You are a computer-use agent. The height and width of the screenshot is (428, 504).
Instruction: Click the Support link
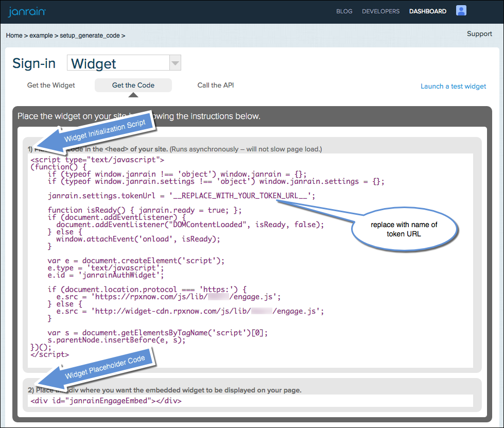click(479, 34)
